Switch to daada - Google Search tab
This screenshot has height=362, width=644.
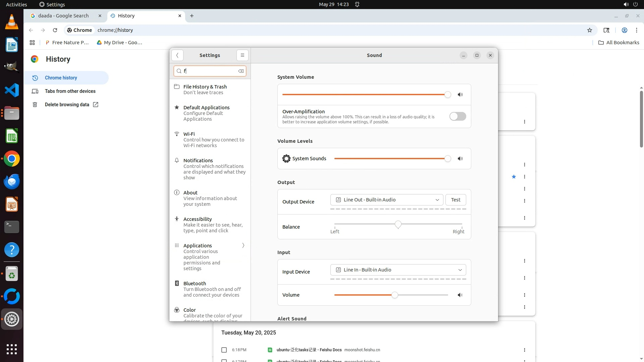(63, 16)
